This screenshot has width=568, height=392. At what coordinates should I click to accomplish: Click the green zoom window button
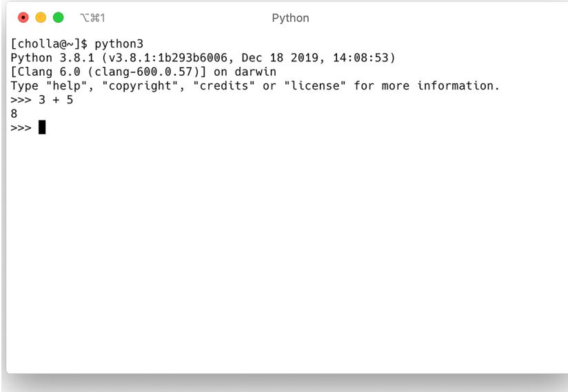(58, 17)
